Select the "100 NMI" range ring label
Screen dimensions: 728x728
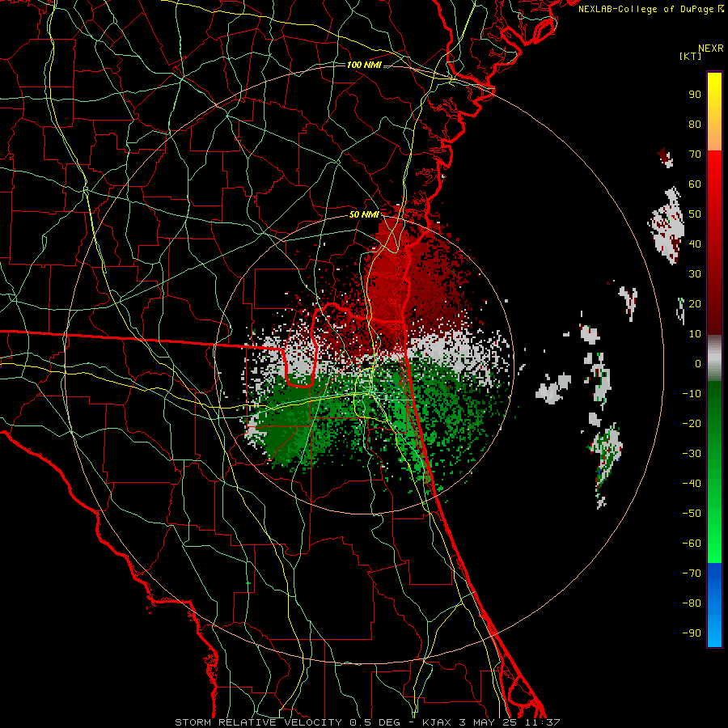tap(364, 65)
